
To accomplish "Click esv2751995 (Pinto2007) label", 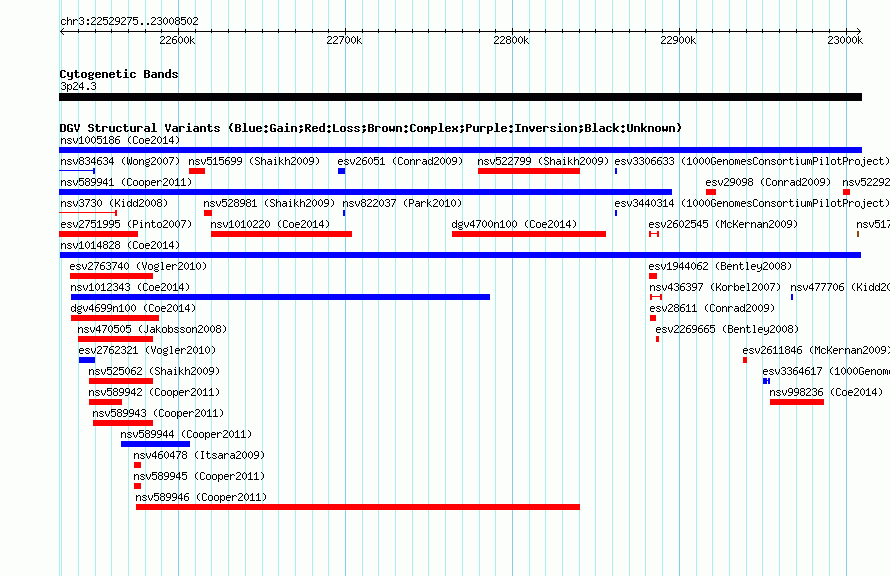I will click(x=126, y=224).
